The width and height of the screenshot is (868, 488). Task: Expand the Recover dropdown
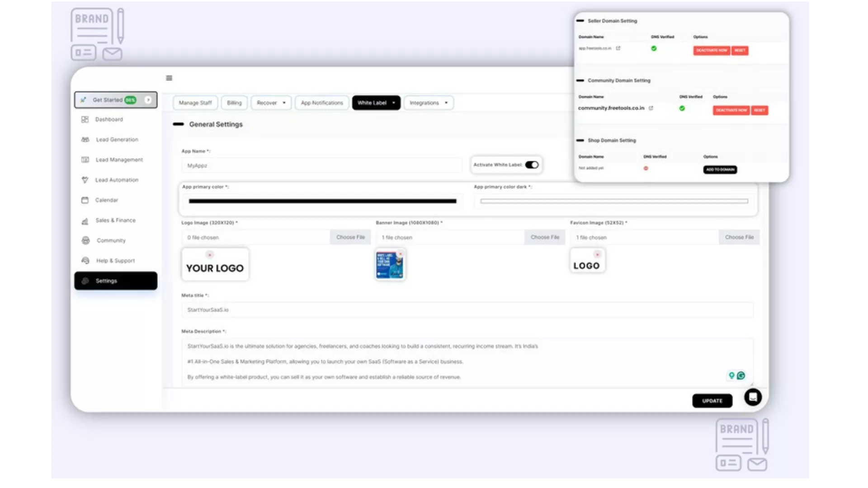[271, 103]
